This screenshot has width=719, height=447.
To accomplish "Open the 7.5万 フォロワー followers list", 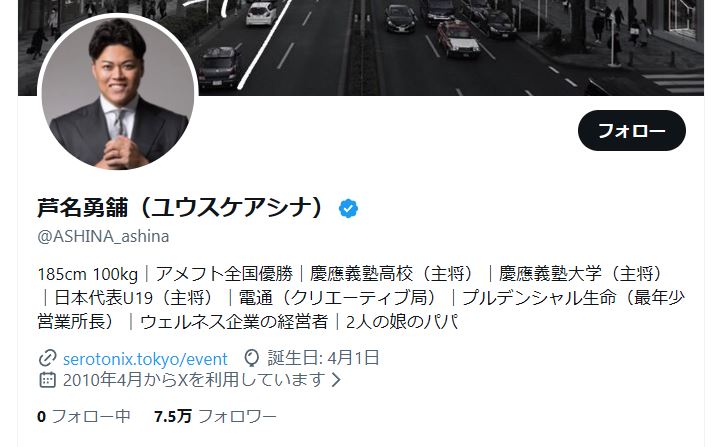I will (216, 416).
